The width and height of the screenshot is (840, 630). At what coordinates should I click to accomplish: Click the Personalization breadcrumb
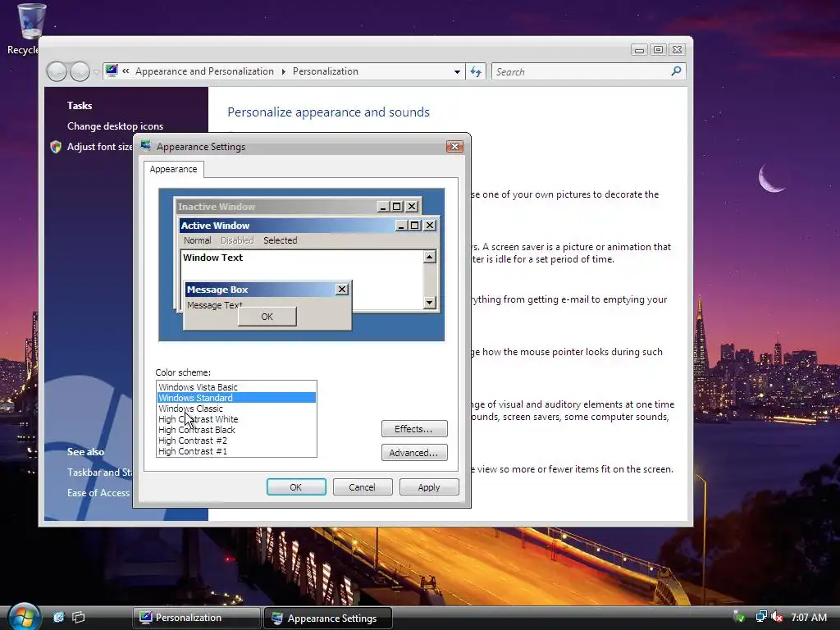(325, 71)
